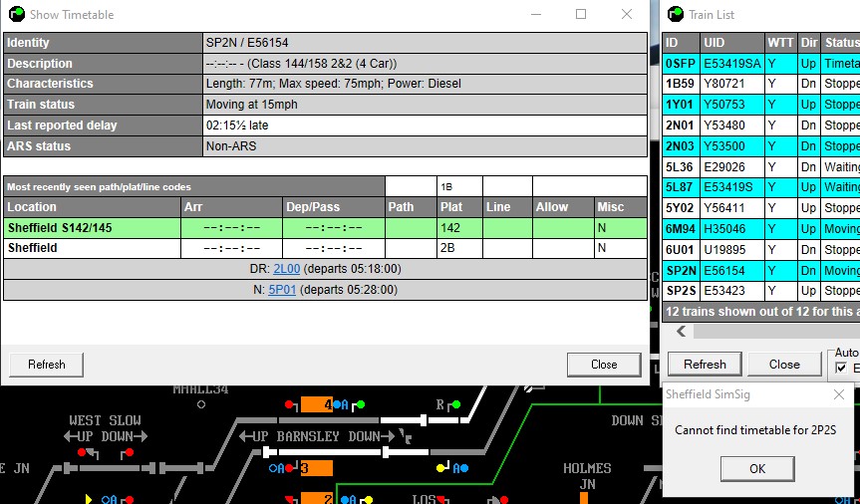Maximize the Show Timetable window
This screenshot has width=860, height=504.
[581, 14]
